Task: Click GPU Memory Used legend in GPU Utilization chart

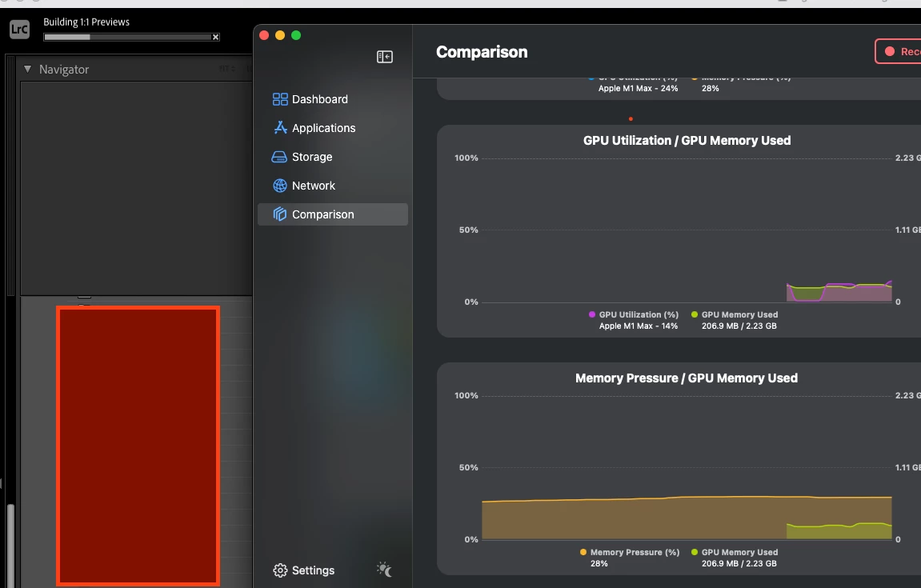Action: click(739, 315)
